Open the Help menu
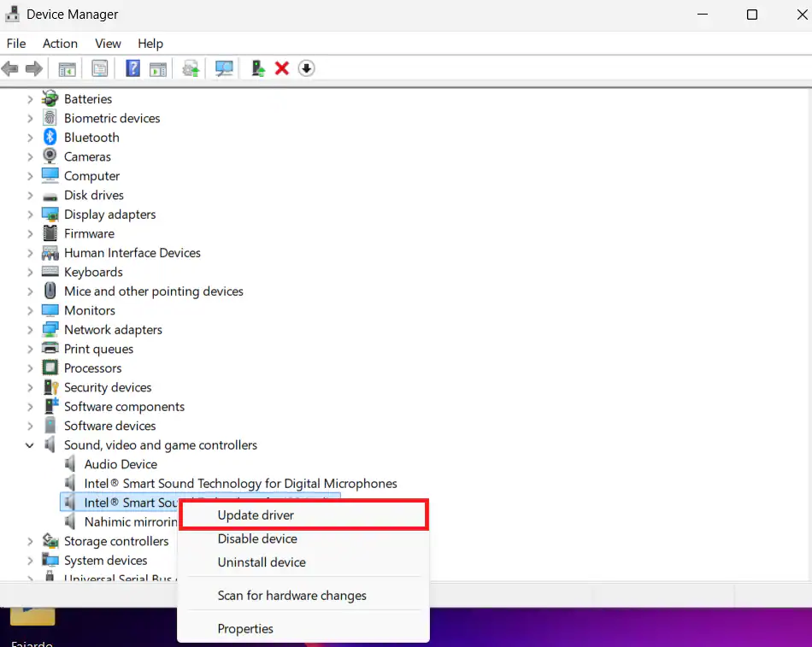The width and height of the screenshot is (812, 647). (x=150, y=44)
